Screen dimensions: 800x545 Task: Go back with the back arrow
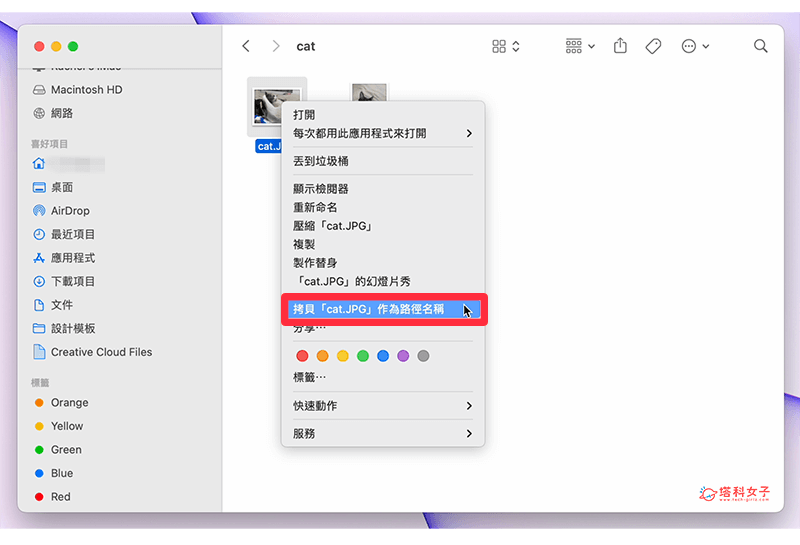246,46
